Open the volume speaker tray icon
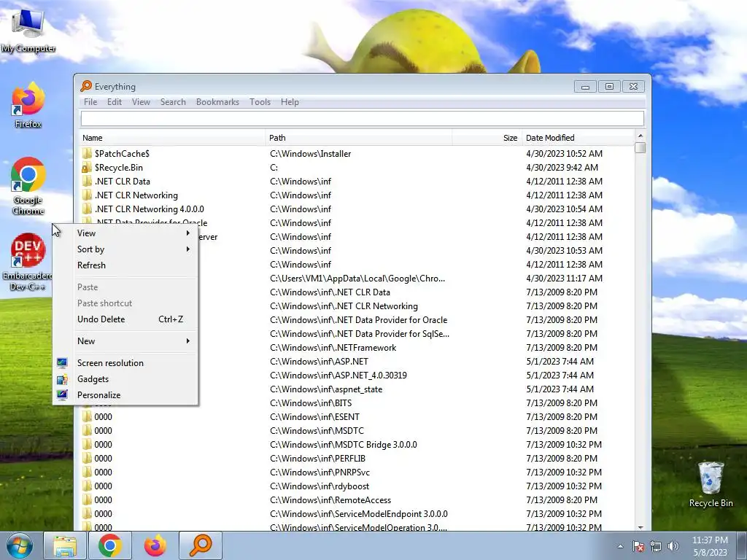747x560 pixels. click(673, 547)
